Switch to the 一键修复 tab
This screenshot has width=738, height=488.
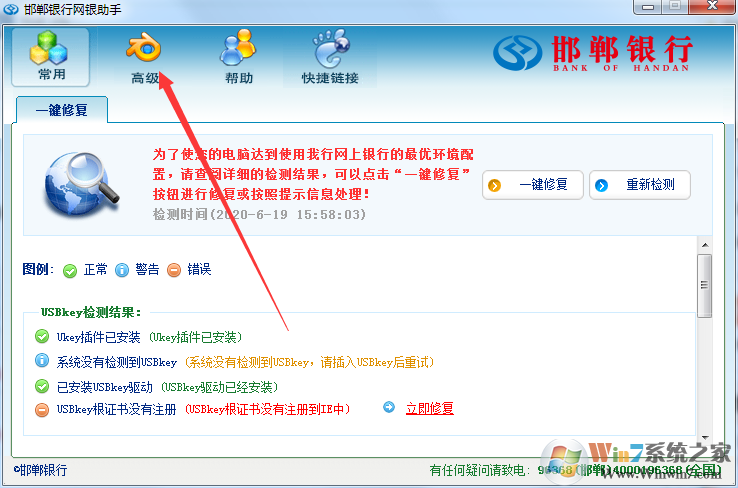click(x=62, y=110)
